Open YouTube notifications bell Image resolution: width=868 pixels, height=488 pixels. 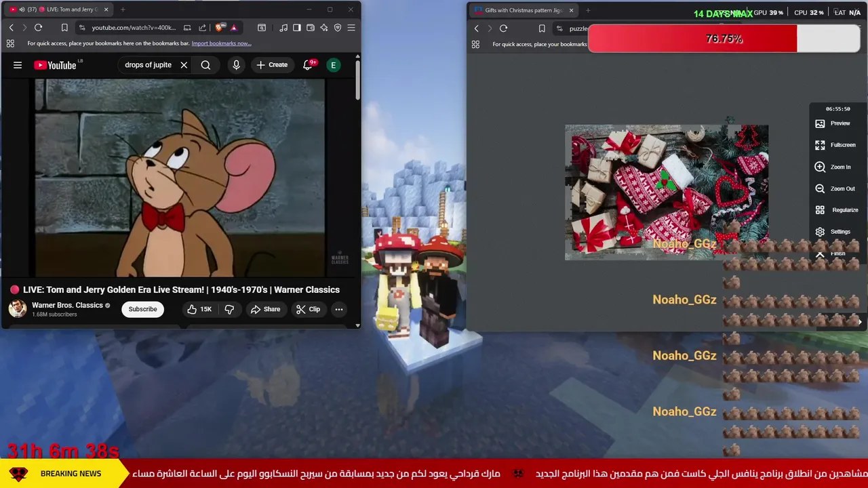(308, 65)
